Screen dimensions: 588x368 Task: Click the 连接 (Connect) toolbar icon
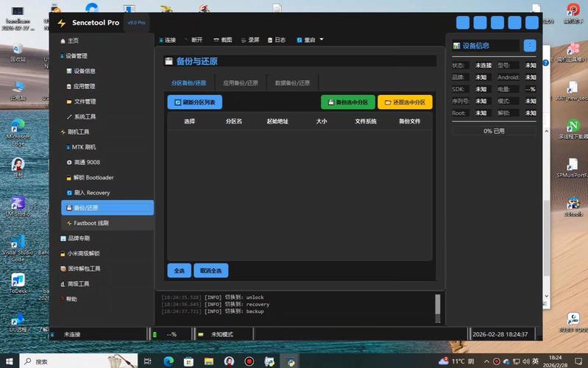pos(168,40)
